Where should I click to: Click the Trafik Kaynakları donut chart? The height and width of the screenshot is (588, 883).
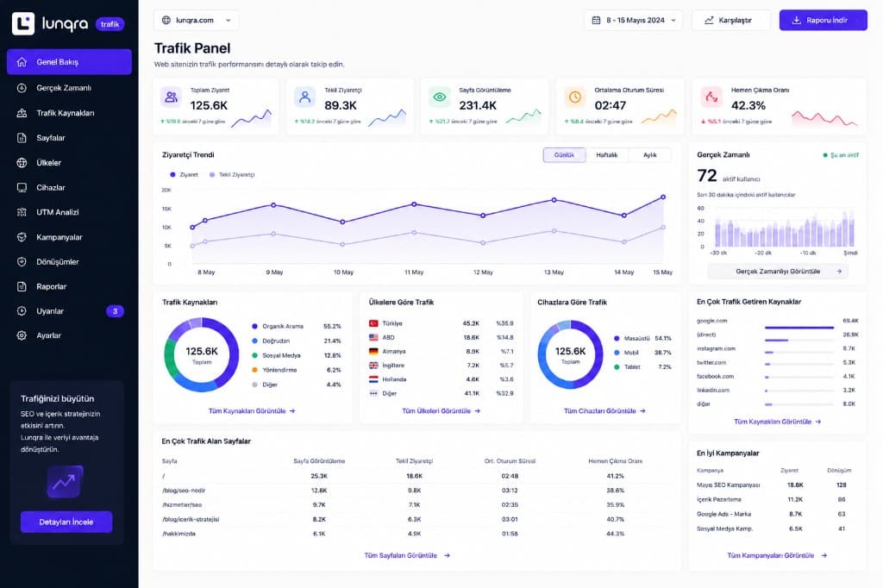pyautogui.click(x=202, y=355)
